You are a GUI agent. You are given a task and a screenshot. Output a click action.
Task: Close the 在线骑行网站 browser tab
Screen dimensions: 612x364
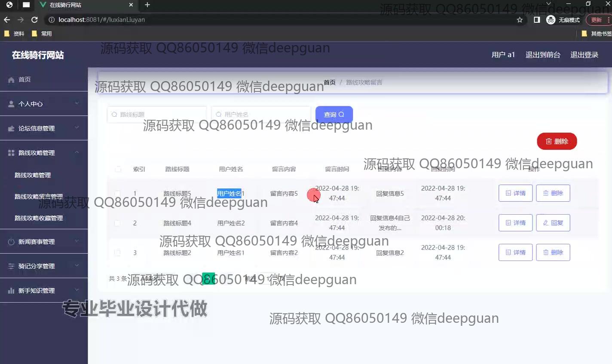[131, 5]
